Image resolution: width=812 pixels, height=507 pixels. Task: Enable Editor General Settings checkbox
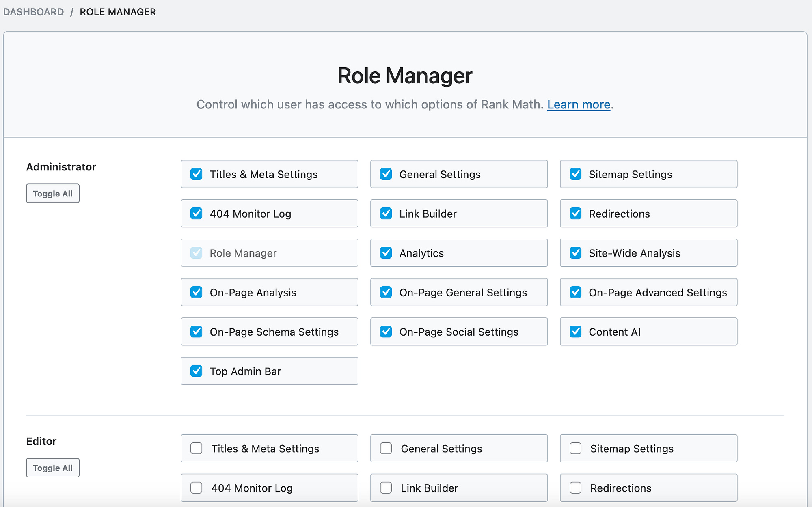[386, 449]
